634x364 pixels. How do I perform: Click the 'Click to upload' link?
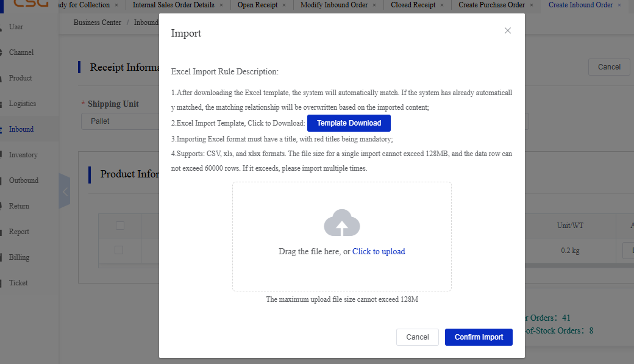pyautogui.click(x=379, y=252)
